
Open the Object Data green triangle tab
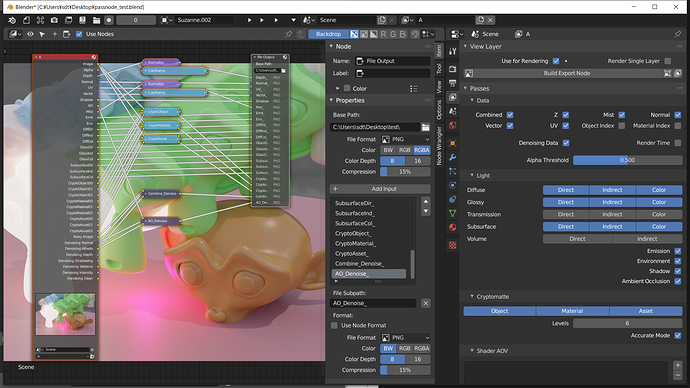point(452,213)
